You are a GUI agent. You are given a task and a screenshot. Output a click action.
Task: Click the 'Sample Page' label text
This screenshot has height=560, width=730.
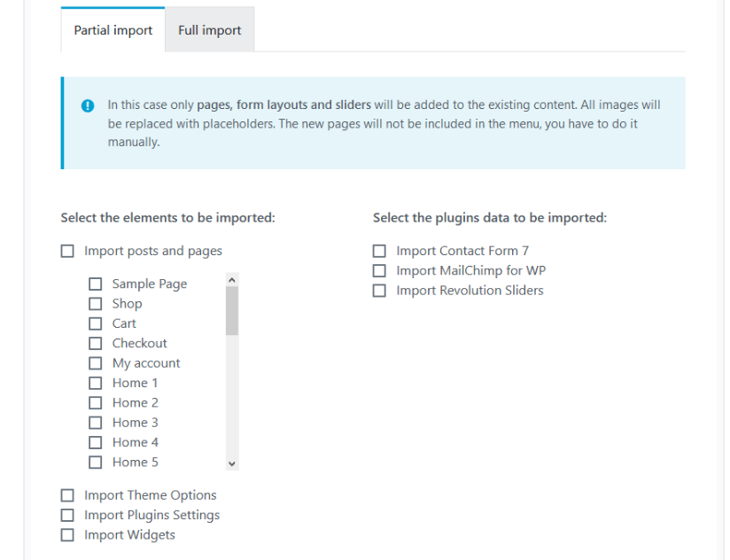point(150,284)
